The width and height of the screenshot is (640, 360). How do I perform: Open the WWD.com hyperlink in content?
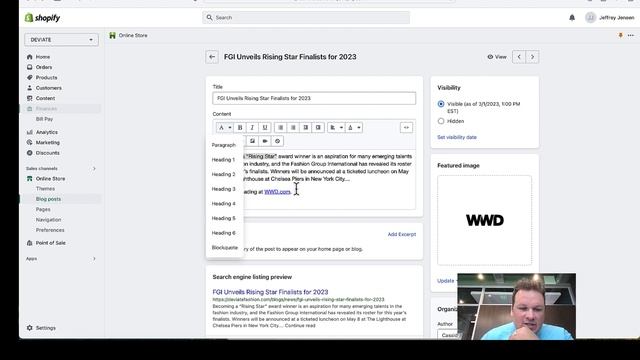(x=277, y=191)
